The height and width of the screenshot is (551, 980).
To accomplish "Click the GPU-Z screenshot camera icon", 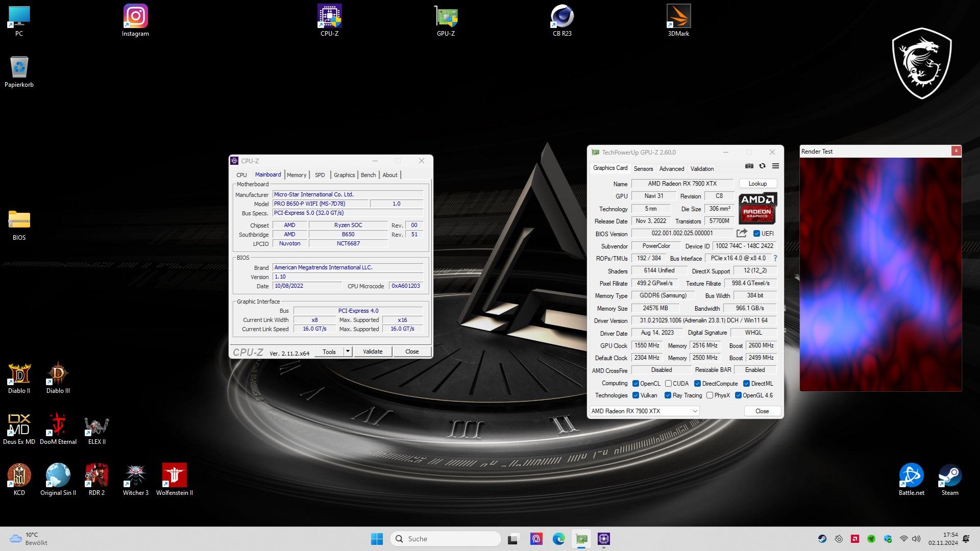I will [x=749, y=166].
